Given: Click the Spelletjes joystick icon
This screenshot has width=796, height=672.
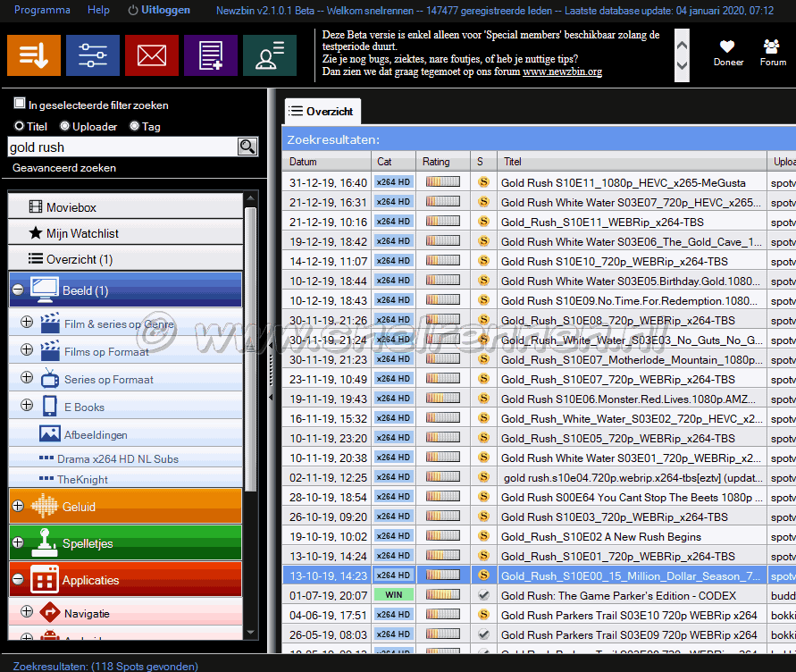Looking at the screenshot, I should [x=45, y=542].
